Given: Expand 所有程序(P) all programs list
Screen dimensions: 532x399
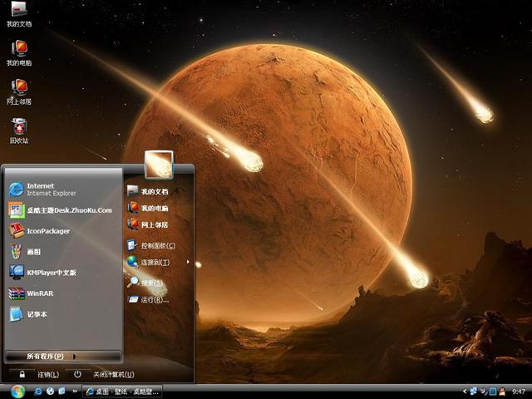Looking at the screenshot, I should [x=64, y=357].
